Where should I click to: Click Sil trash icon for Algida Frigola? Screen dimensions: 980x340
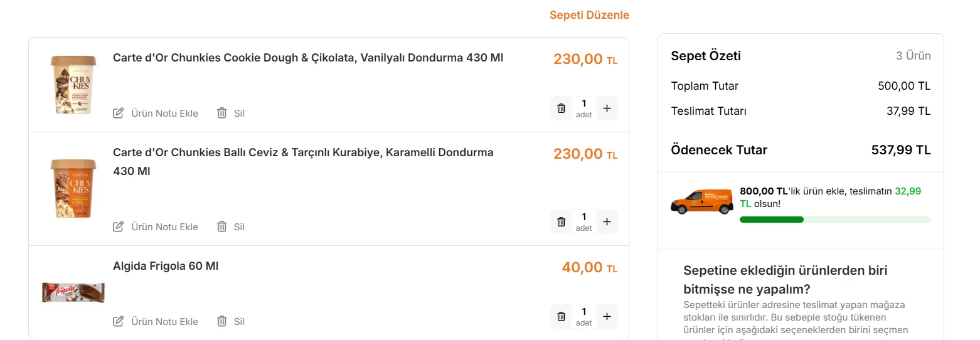[221, 321]
